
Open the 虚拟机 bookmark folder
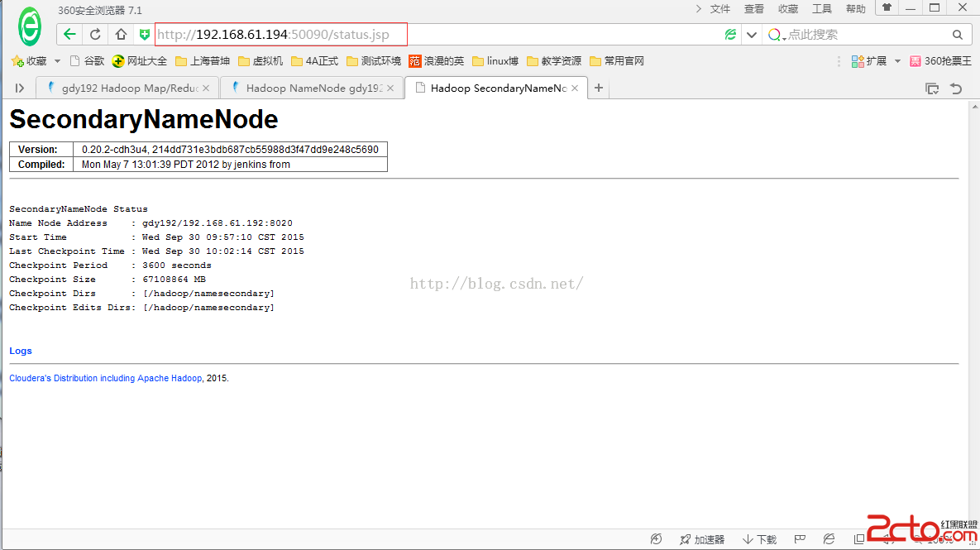pos(261,60)
